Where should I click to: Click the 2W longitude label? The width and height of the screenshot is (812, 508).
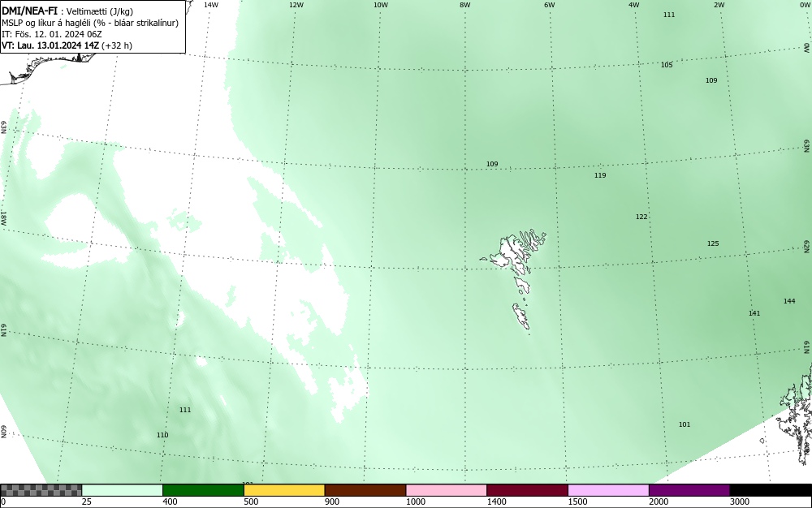point(719,5)
